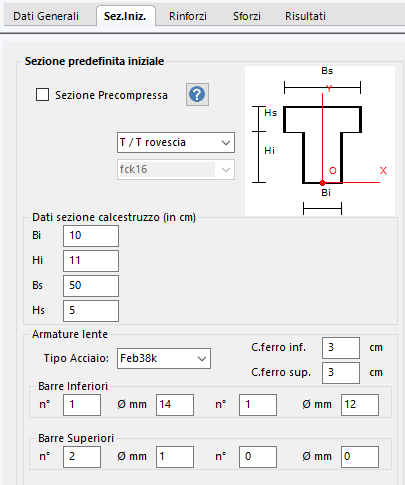The width and height of the screenshot is (405, 485).
Task: Open the blue question mark help icon
Action: pos(197,95)
